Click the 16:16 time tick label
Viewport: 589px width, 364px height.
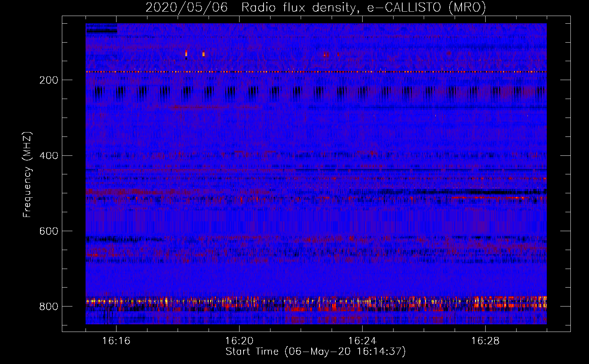[116, 341]
